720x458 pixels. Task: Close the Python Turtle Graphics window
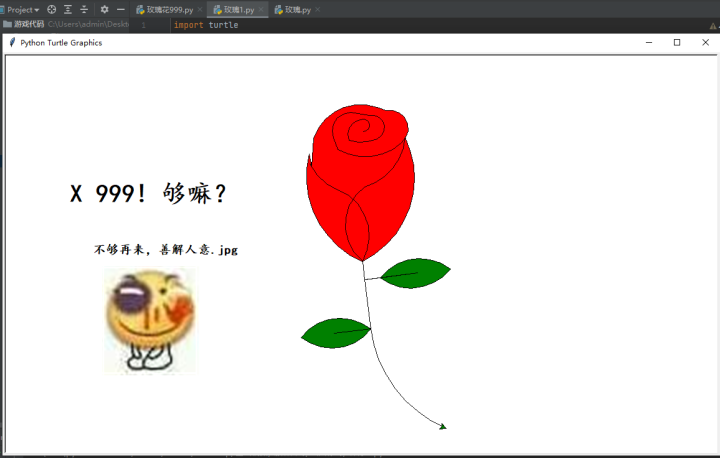click(x=706, y=42)
